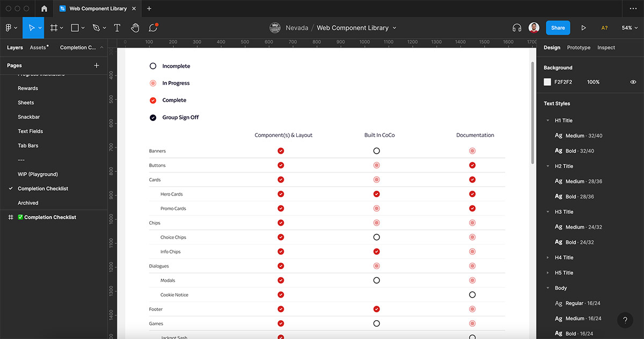Viewport: 644px width, 339px height.
Task: Click the Figma main menu icon
Action: pyautogui.click(x=9, y=28)
